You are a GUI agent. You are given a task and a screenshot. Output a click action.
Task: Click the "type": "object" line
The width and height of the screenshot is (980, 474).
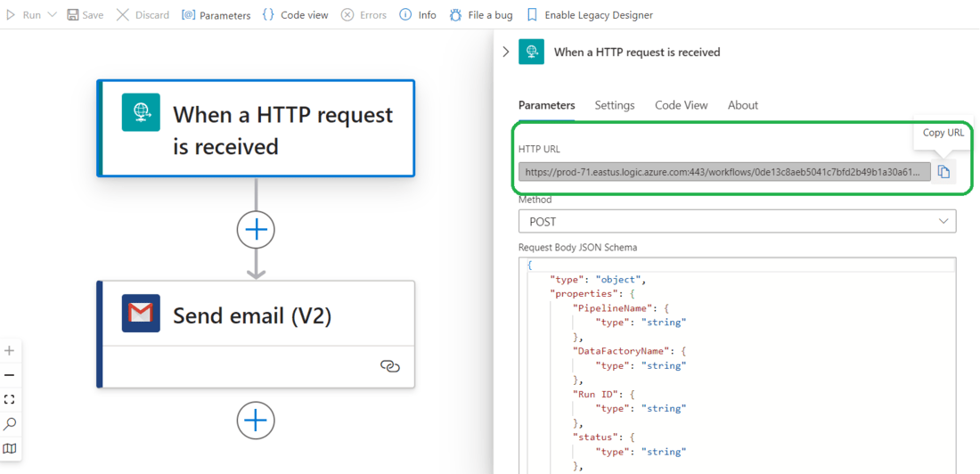596,279
